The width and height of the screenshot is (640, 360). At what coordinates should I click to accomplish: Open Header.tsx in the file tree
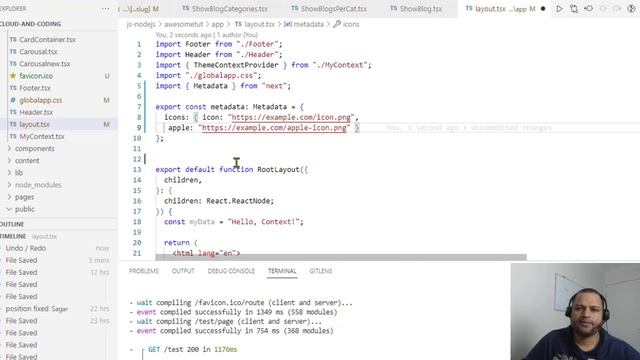(x=36, y=112)
